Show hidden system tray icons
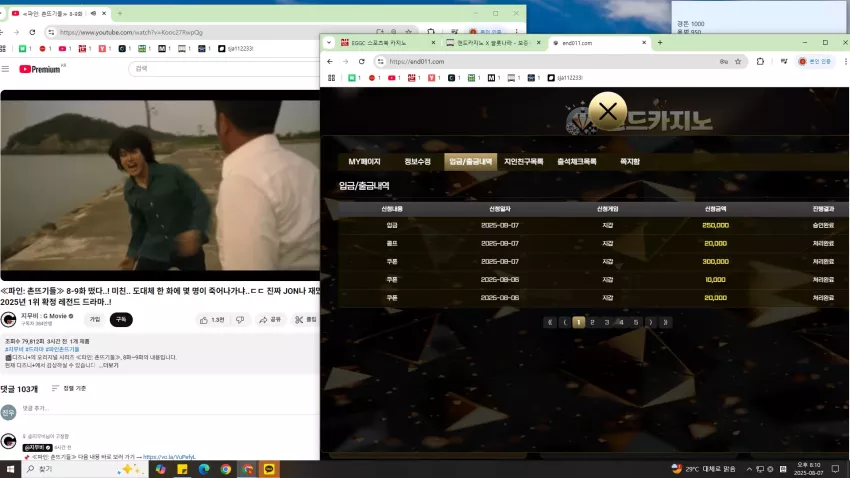 [749, 469]
